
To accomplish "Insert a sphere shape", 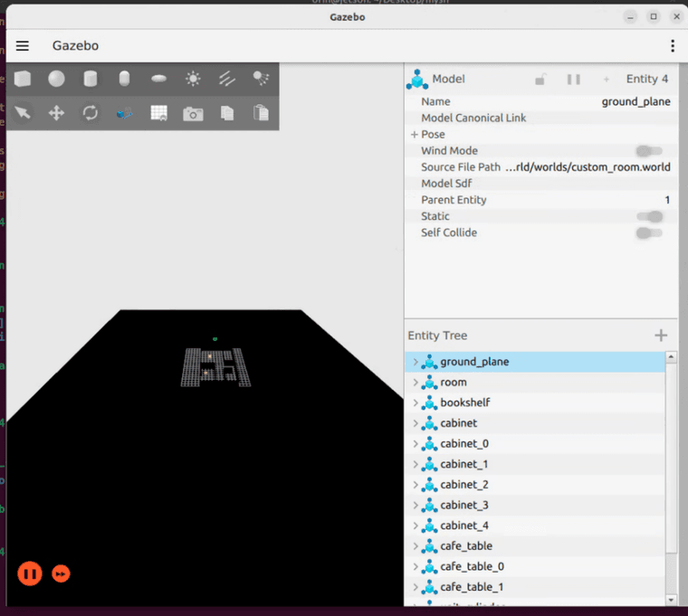I will click(x=56, y=79).
